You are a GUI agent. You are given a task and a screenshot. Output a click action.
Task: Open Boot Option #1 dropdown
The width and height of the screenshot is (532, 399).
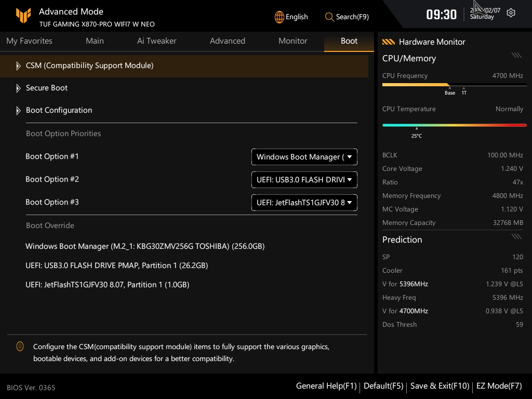click(304, 157)
